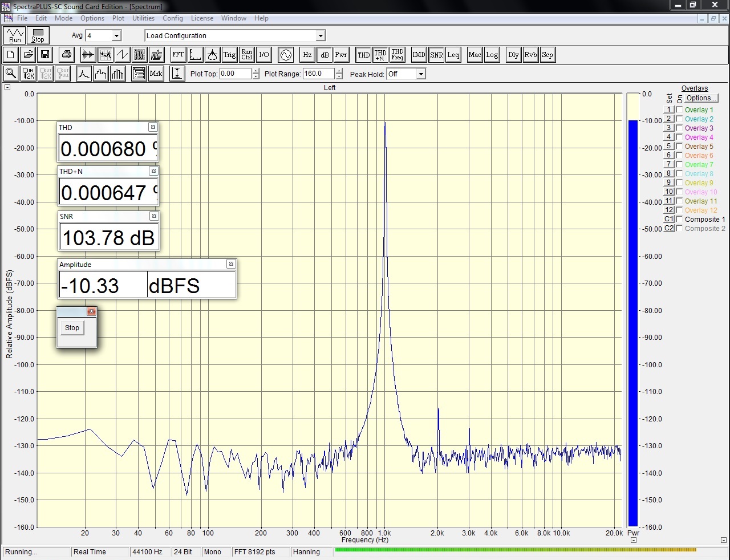The width and height of the screenshot is (730, 560).
Task: Open the FFT settings button
Action: 178,55
